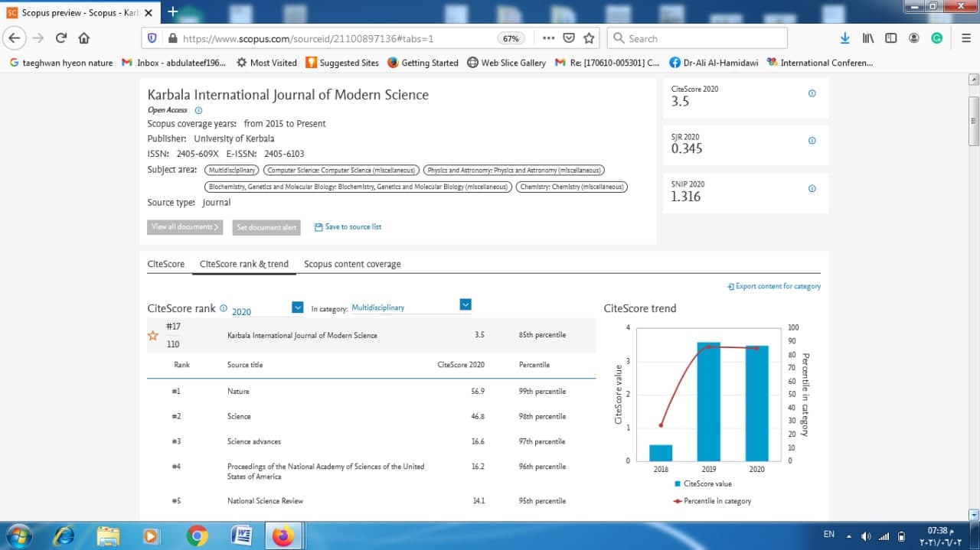Expand the In category Multidisciplinary dropdown

coord(465,304)
